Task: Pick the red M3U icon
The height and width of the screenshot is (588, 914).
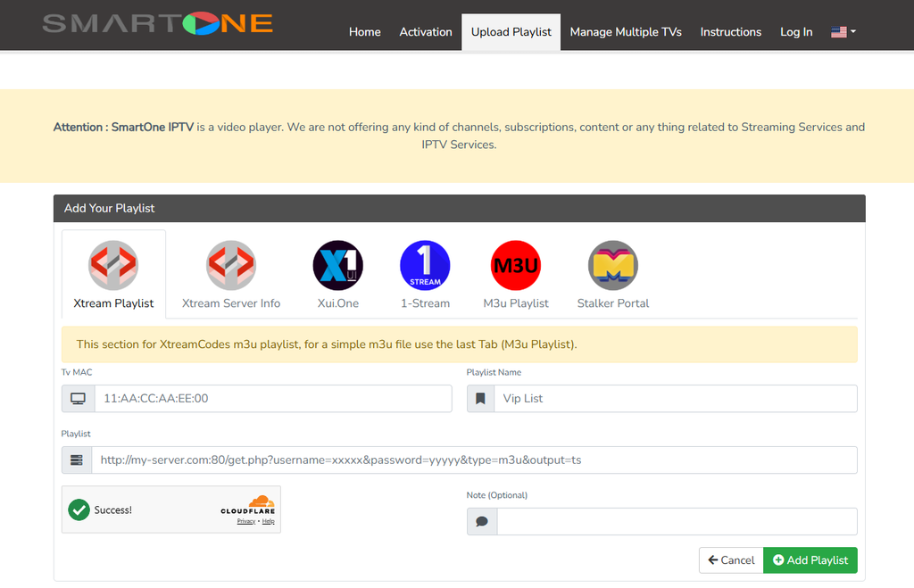Action: tap(516, 265)
